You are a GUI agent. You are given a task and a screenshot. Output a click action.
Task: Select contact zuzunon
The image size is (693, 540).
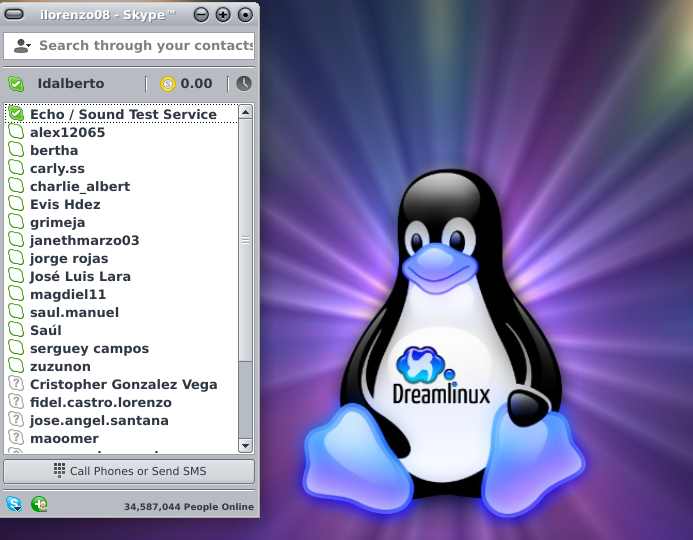tap(122, 366)
